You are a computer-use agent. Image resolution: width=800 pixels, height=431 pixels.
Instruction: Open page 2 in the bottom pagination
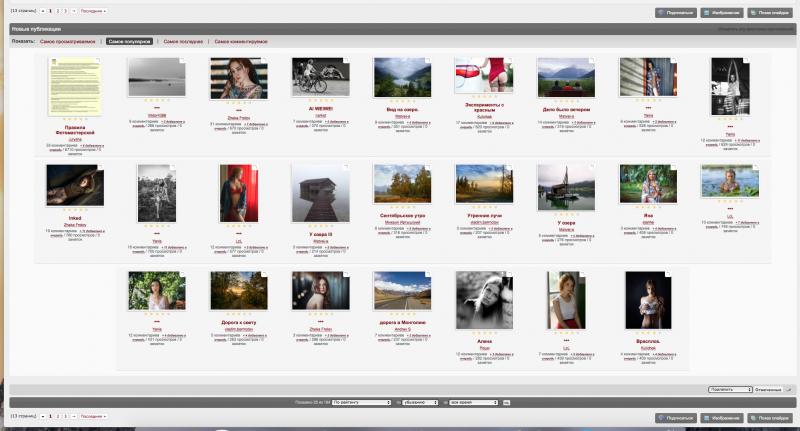click(58, 416)
